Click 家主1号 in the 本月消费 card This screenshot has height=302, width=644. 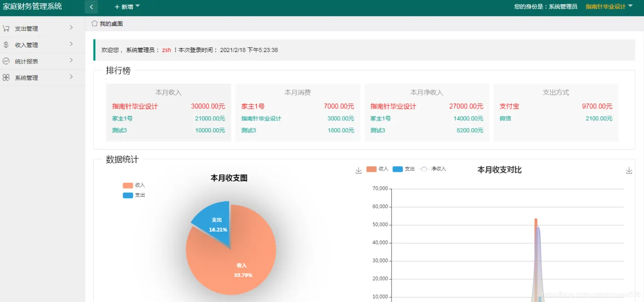click(x=253, y=106)
